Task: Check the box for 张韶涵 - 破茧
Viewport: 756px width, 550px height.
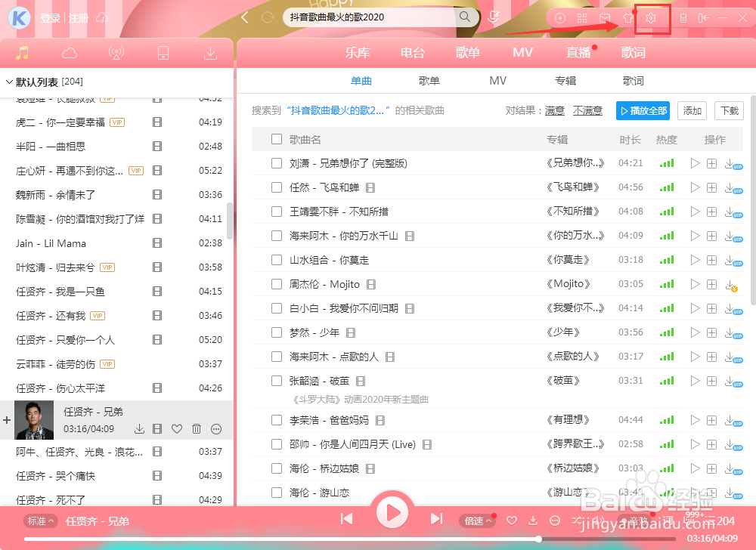Action: coord(276,381)
